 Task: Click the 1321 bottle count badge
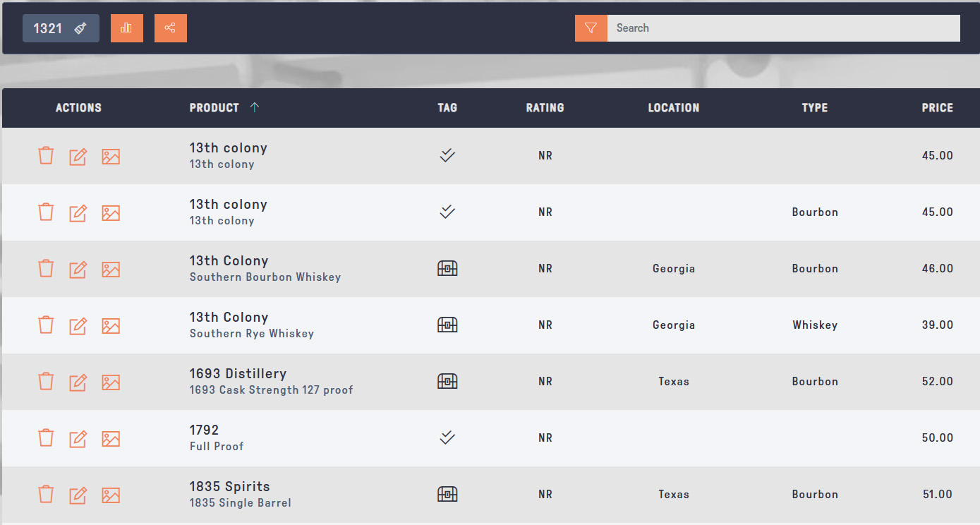(x=61, y=28)
